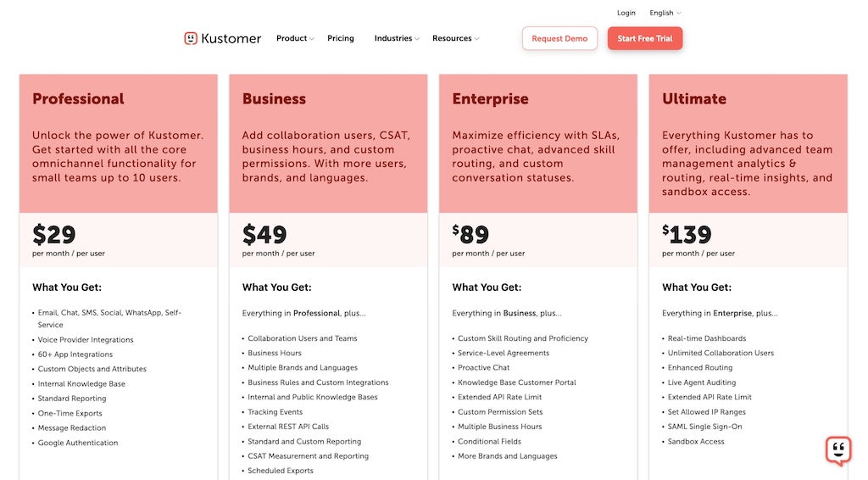Expand the Resources dropdown chevron
Image resolution: width=868 pixels, height=480 pixels.
click(476, 39)
